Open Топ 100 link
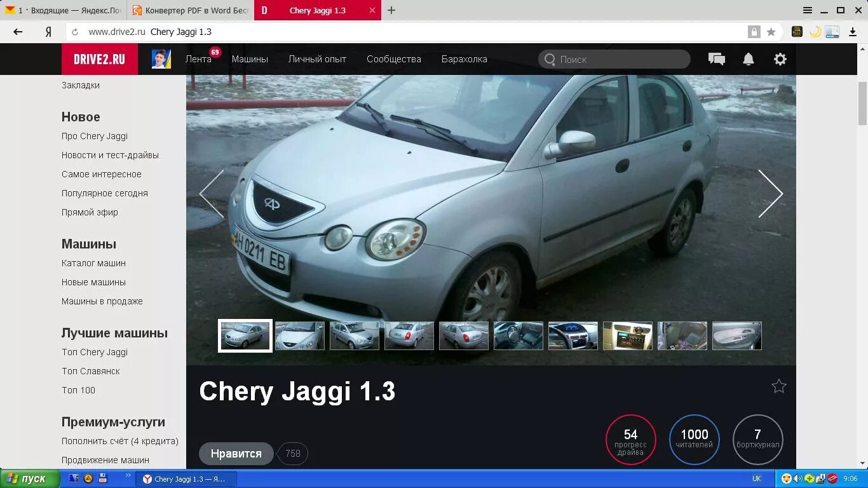The width and height of the screenshot is (868, 488). coord(78,390)
